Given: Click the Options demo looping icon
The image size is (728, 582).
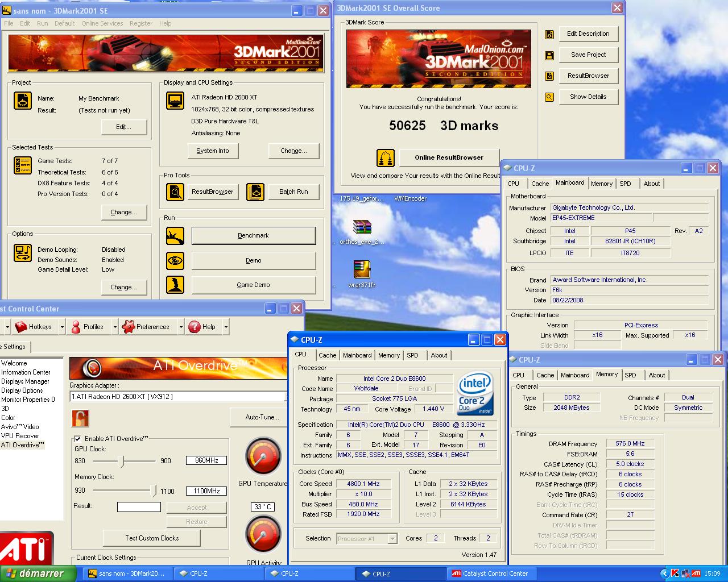Looking at the screenshot, I should tap(23, 253).
